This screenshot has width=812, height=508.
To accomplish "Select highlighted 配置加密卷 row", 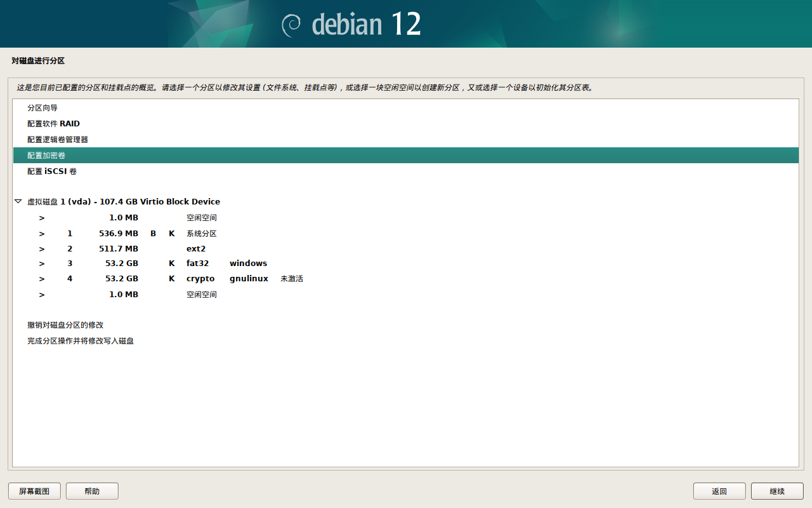I will pos(406,156).
